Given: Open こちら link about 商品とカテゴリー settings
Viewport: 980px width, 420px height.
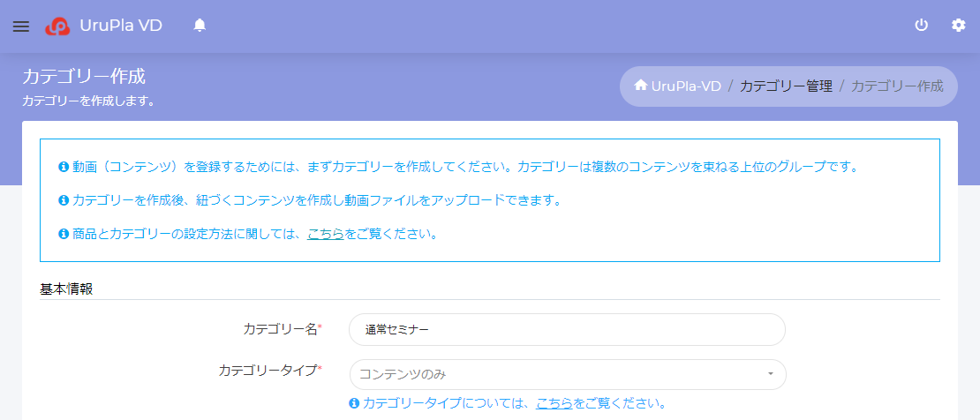Looking at the screenshot, I should point(325,235).
